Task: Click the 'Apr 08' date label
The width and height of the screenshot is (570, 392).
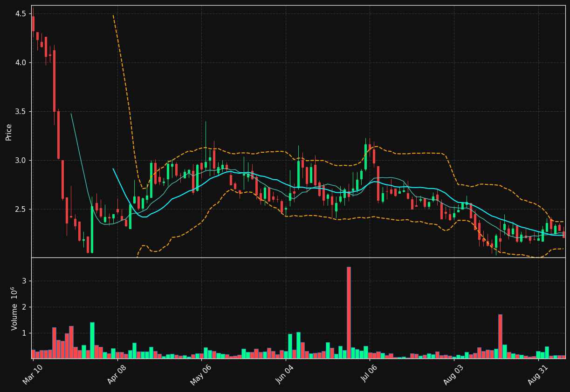Action: coord(117,374)
